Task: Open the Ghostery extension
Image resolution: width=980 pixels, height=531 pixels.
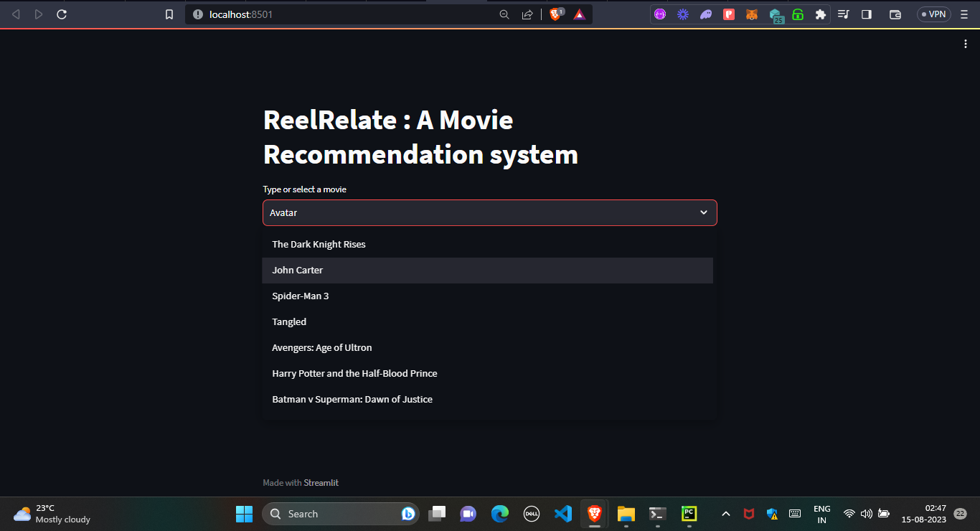Action: (x=706, y=14)
